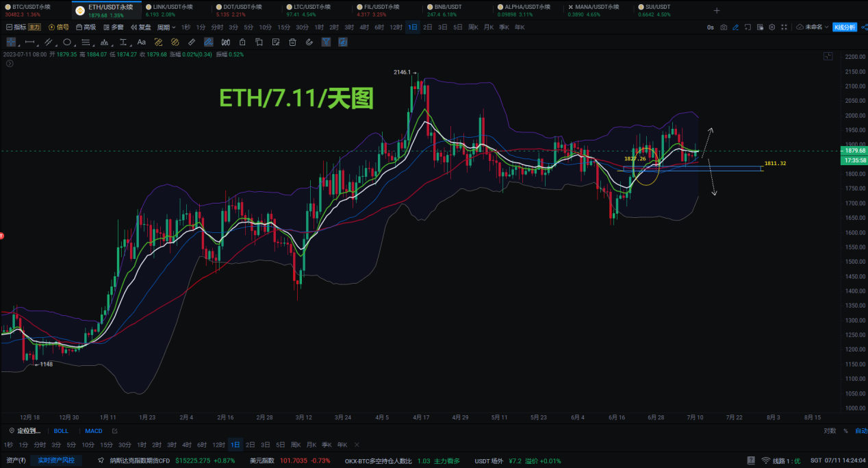
Task: Click the 信号 signals button
Action: click(58, 27)
